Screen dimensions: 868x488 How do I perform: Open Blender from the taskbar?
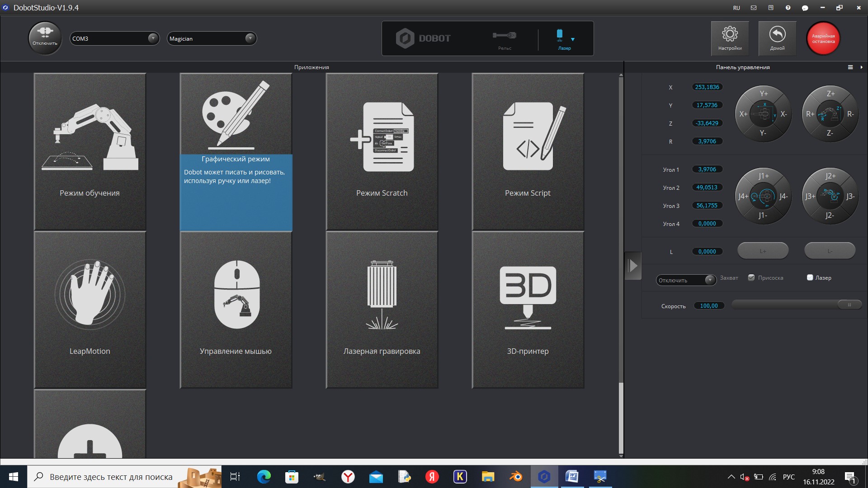click(x=516, y=477)
